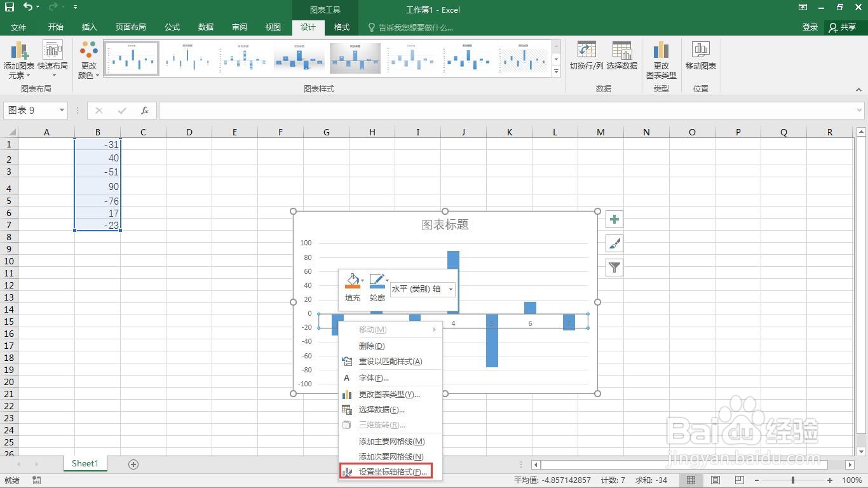Switch to the Format (格式) tab
Image resolution: width=868 pixels, height=488 pixels.
pos(342,27)
